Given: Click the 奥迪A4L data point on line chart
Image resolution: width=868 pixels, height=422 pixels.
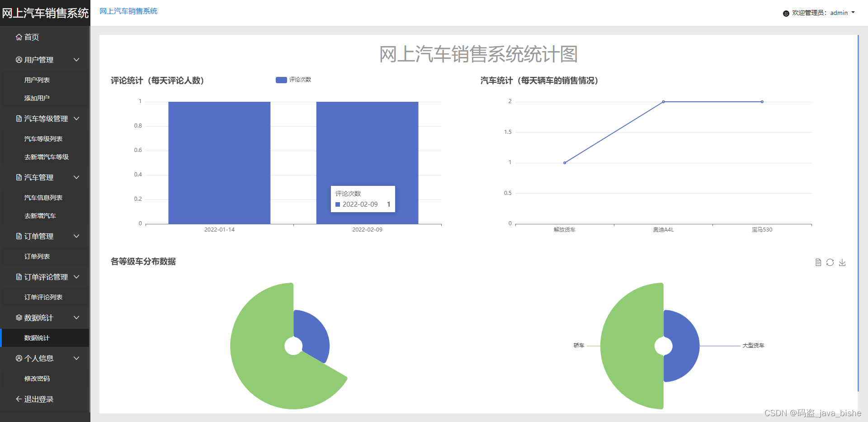Looking at the screenshot, I should coord(663,102).
